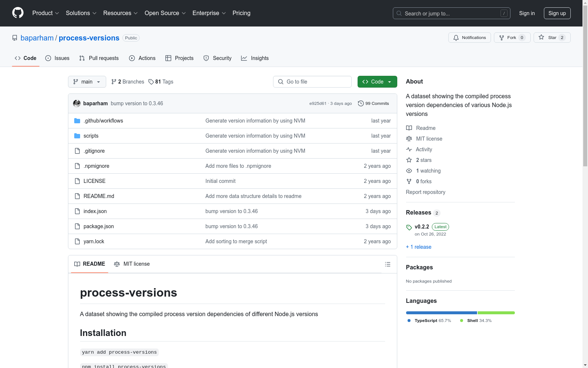The height and width of the screenshot is (368, 588).
Task: Switch to the Pull requests tab
Action: 99,58
